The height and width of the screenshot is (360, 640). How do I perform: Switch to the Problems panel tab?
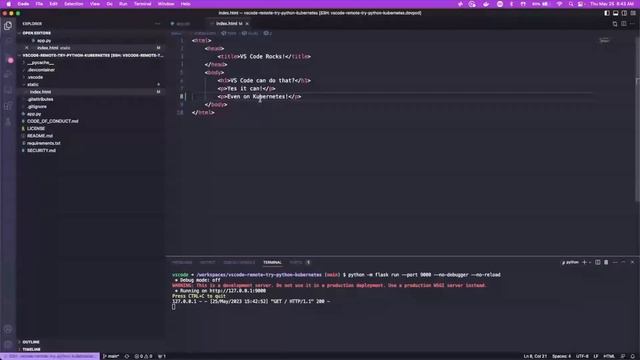[182, 262]
